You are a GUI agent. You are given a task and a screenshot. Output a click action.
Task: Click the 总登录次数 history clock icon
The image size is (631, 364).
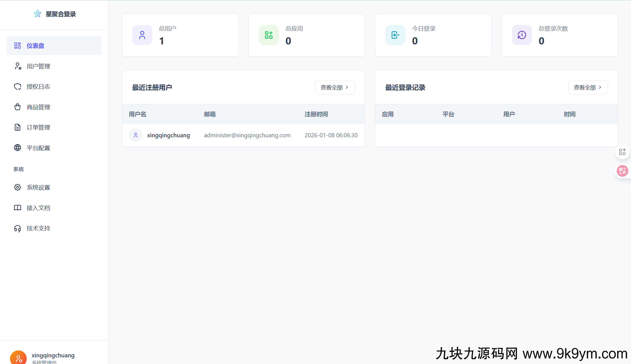coord(522,35)
